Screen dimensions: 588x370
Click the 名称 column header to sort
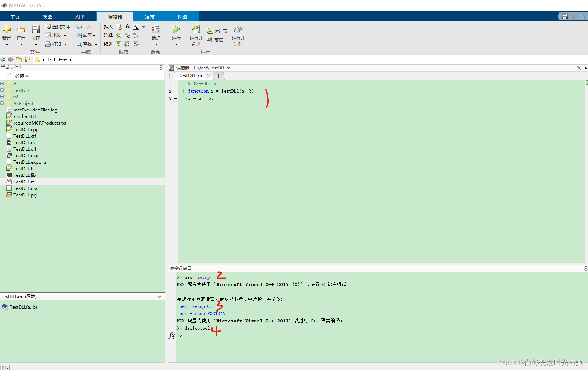pyautogui.click(x=20, y=76)
